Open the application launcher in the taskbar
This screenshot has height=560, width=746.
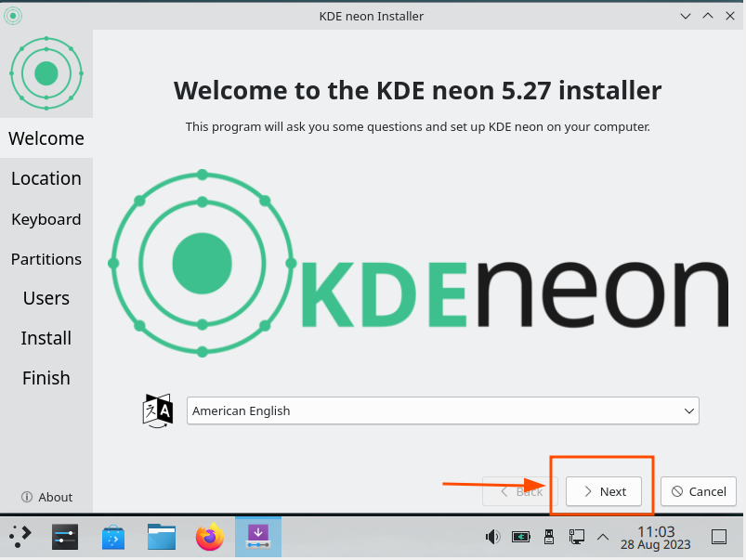click(x=20, y=537)
